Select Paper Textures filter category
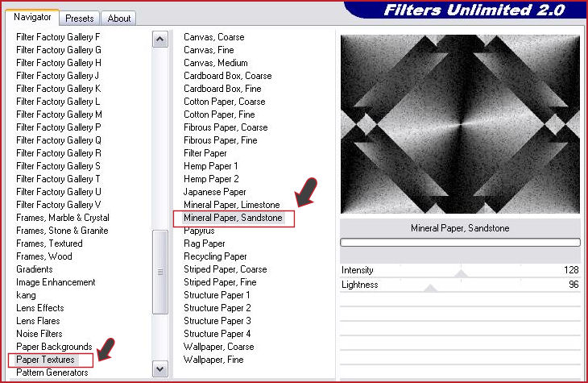Image resolution: width=588 pixels, height=383 pixels. pos(45,360)
